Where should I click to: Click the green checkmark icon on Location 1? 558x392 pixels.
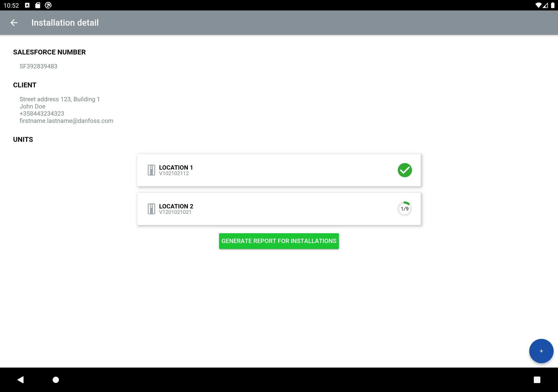404,170
